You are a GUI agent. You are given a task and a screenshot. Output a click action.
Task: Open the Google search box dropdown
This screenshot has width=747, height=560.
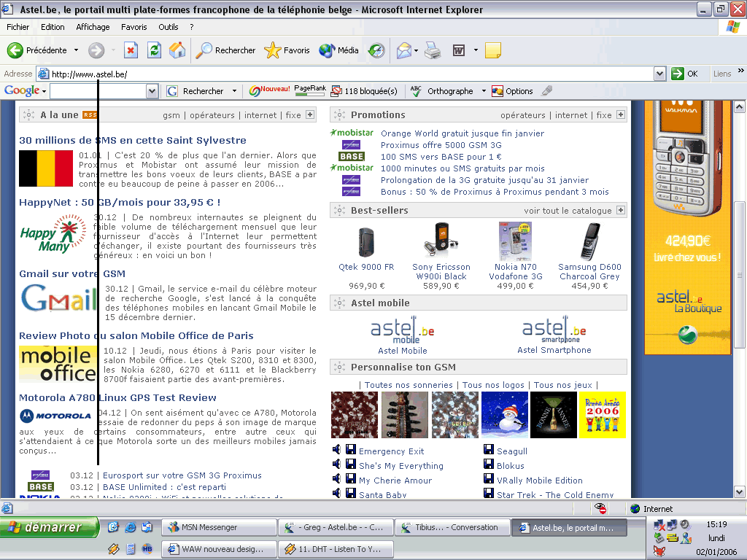(x=152, y=91)
